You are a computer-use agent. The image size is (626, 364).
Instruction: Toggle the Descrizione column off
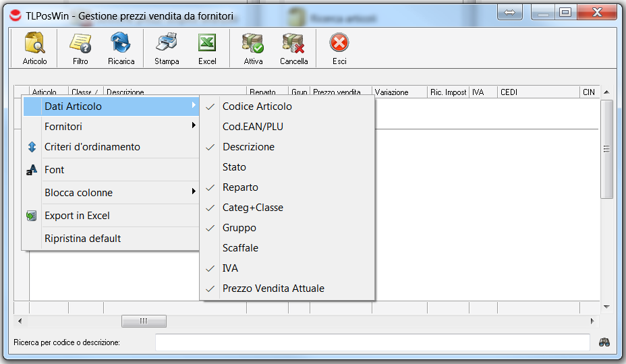(x=287, y=147)
